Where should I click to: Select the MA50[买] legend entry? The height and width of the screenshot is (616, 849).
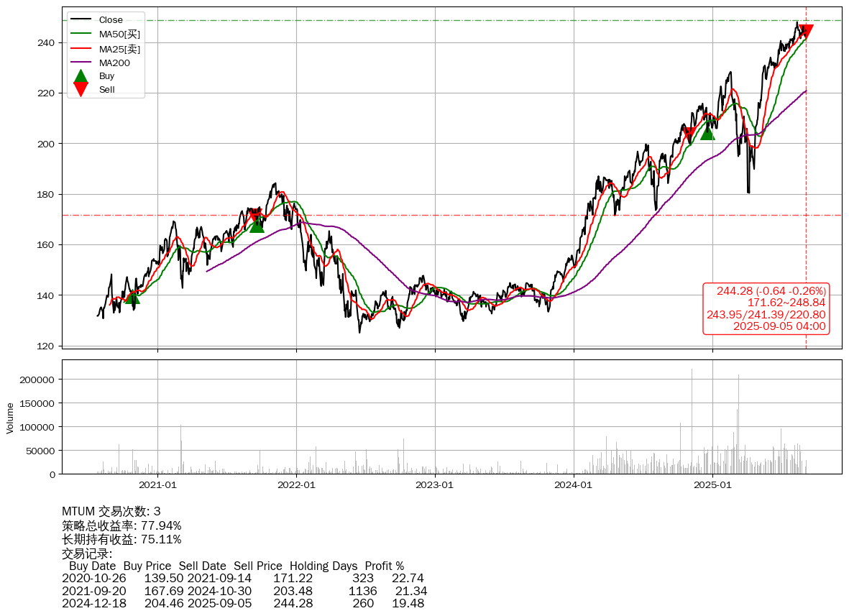pyautogui.click(x=119, y=34)
